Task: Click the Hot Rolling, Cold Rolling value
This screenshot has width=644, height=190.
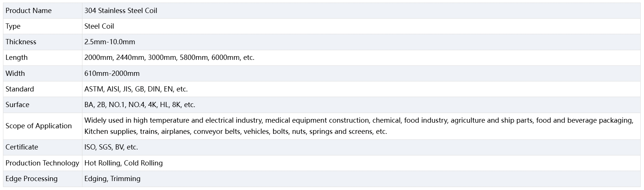Action: click(x=124, y=163)
